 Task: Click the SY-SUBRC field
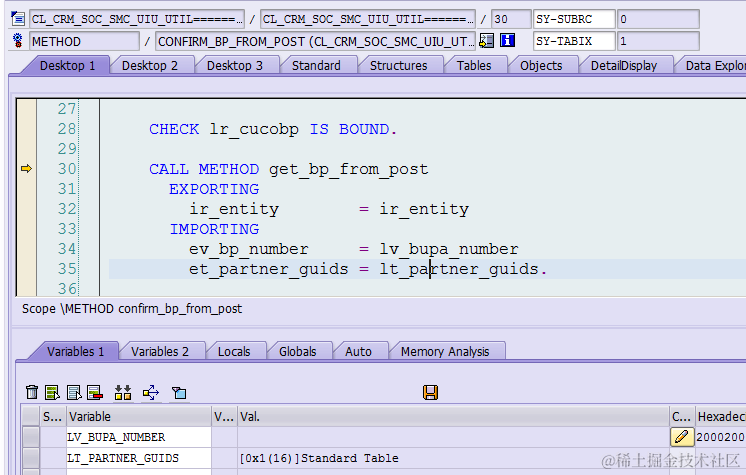(x=574, y=19)
